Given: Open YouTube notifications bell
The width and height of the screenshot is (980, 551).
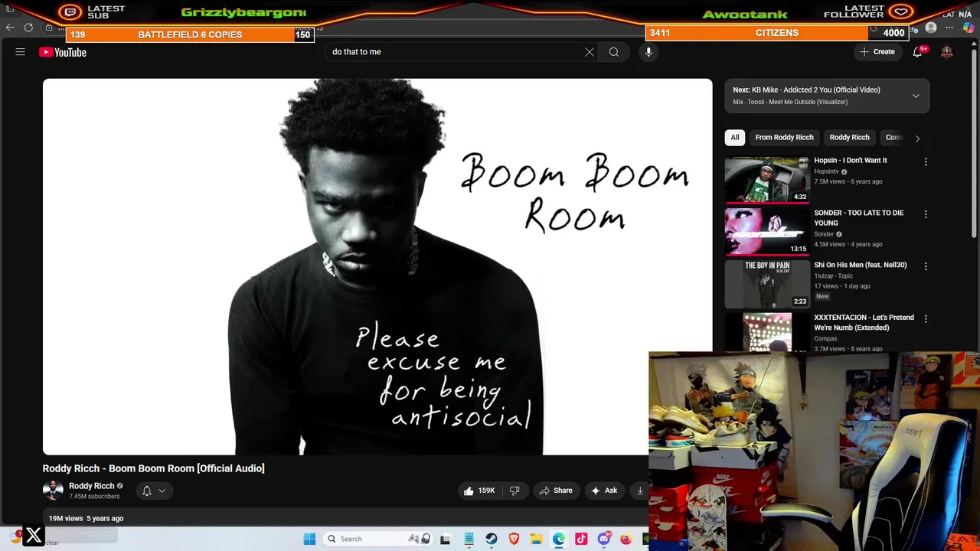Looking at the screenshot, I should click(x=917, y=52).
